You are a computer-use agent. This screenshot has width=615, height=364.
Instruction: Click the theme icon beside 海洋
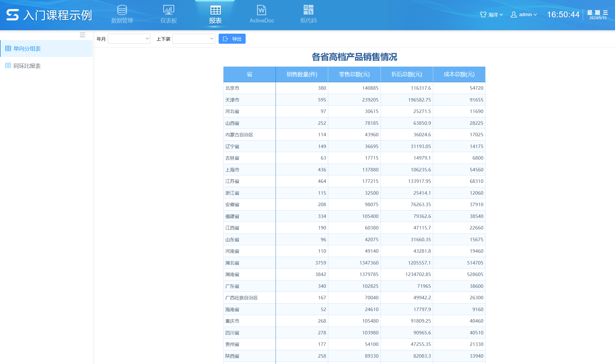point(483,14)
